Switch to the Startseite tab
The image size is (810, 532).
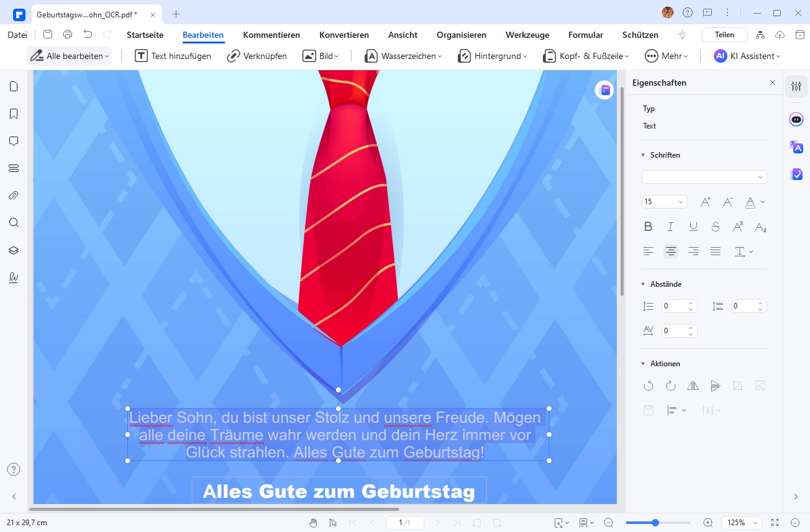pos(145,35)
